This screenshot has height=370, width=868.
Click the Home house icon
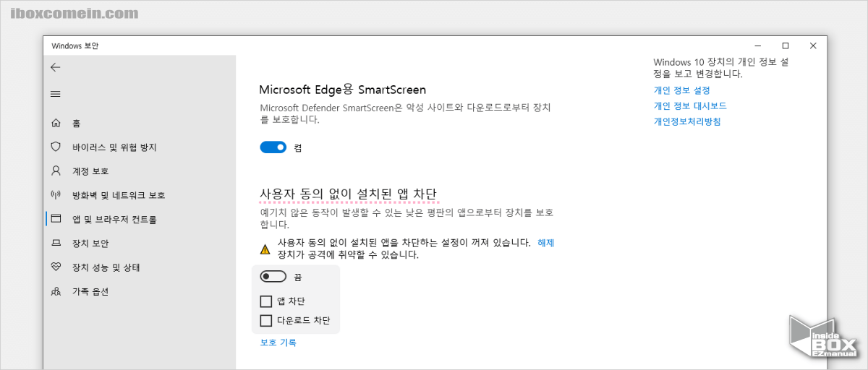pyautogui.click(x=56, y=124)
